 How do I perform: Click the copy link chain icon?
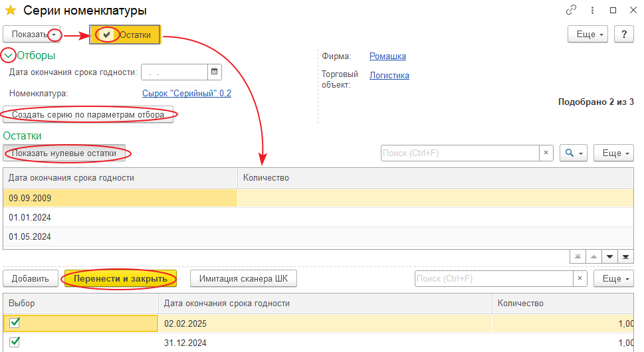click(571, 11)
